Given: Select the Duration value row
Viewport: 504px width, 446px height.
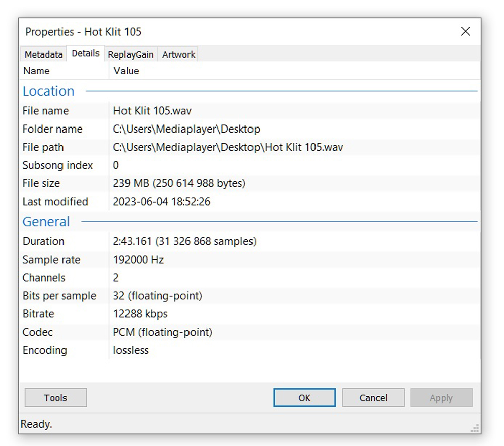Looking at the screenshot, I should click(184, 241).
